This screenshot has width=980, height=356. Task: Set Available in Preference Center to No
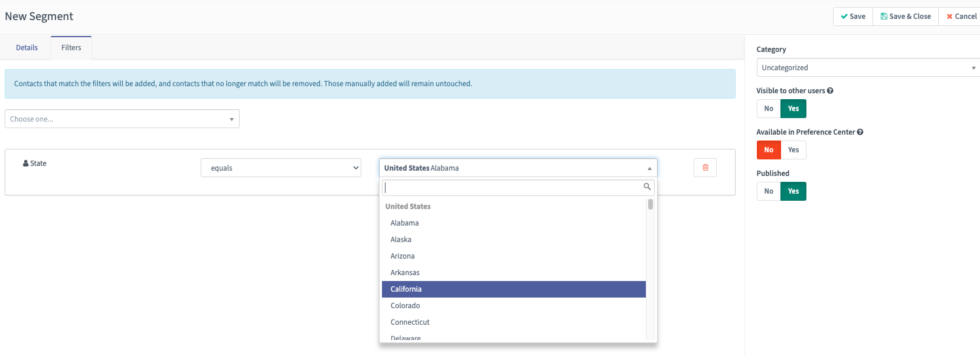coord(769,150)
